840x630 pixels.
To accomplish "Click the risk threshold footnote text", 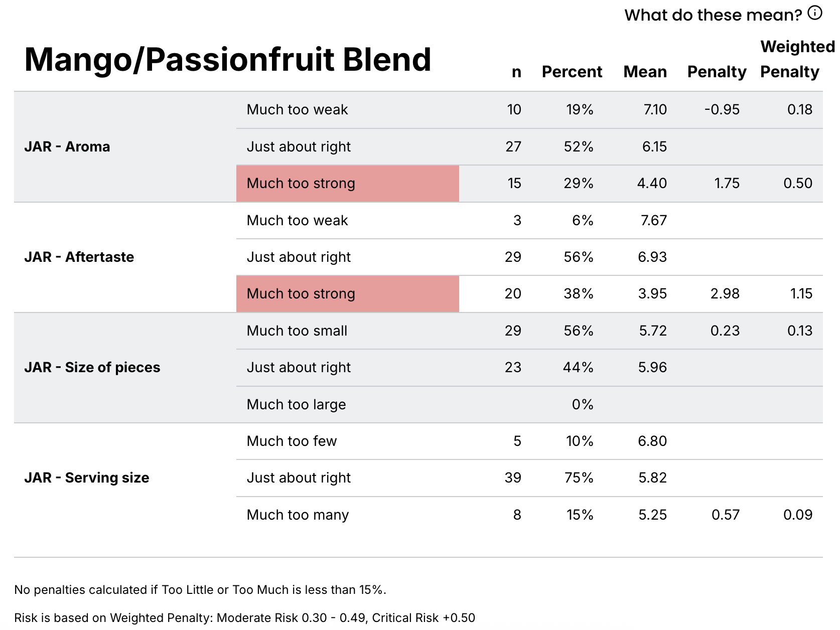I will tap(244, 617).
